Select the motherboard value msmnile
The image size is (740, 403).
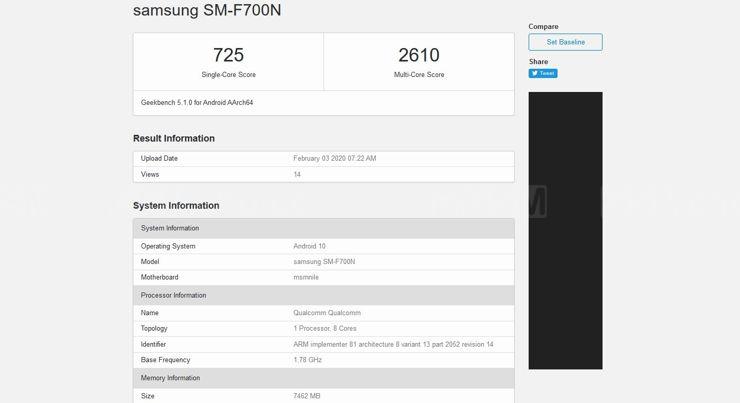coord(306,277)
